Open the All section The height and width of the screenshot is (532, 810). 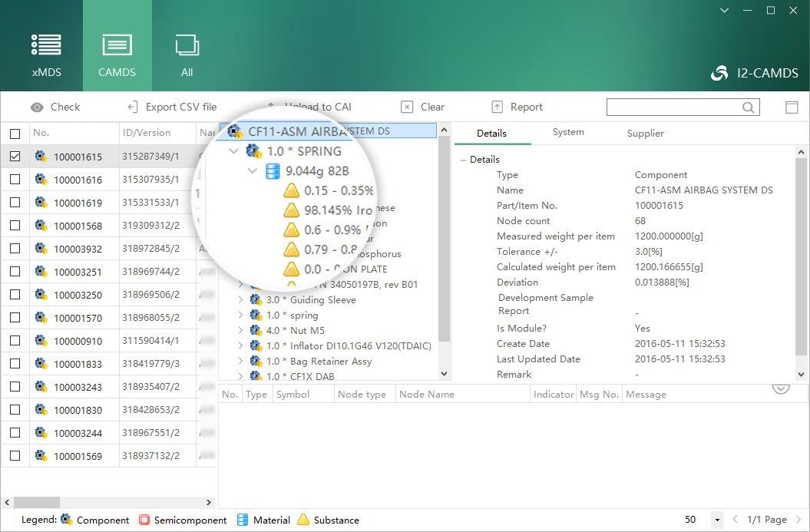point(187,55)
